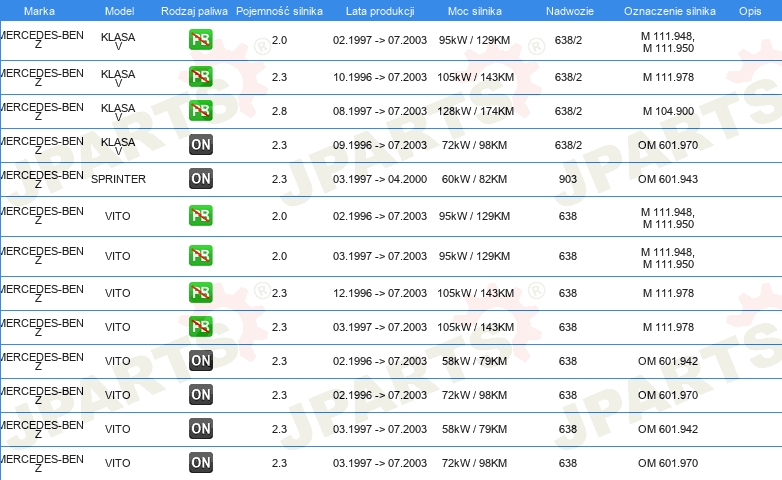Click the PB icon for Vito 105kW from 03.1997

[200, 326]
